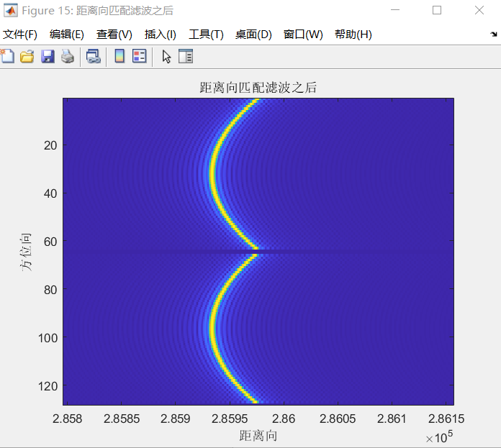Click the x-axis tick label 2.861

click(392, 419)
